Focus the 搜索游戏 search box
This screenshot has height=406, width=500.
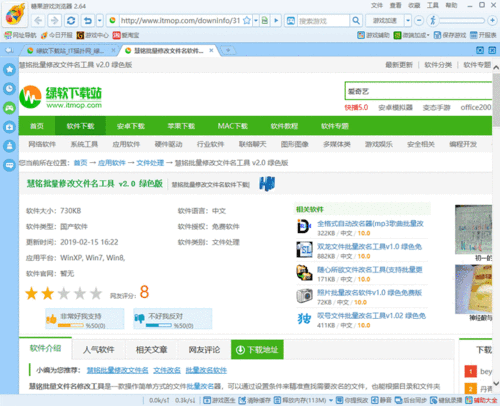tap(323, 21)
